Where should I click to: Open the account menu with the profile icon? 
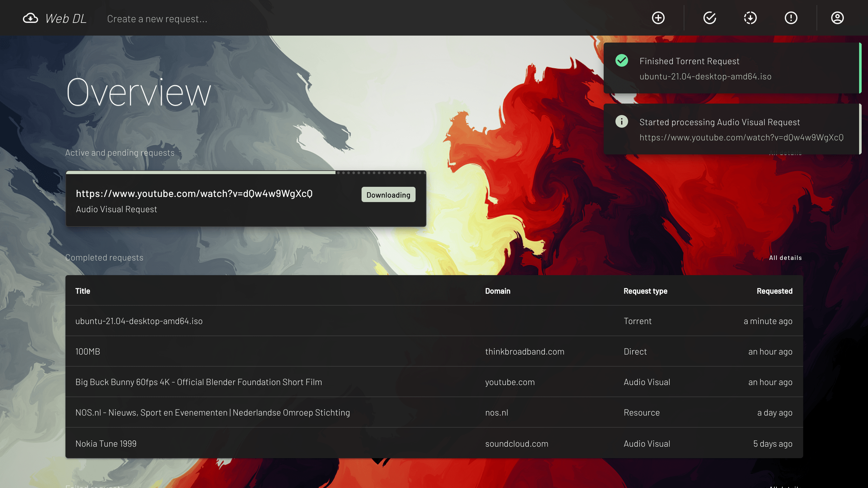pyautogui.click(x=837, y=18)
